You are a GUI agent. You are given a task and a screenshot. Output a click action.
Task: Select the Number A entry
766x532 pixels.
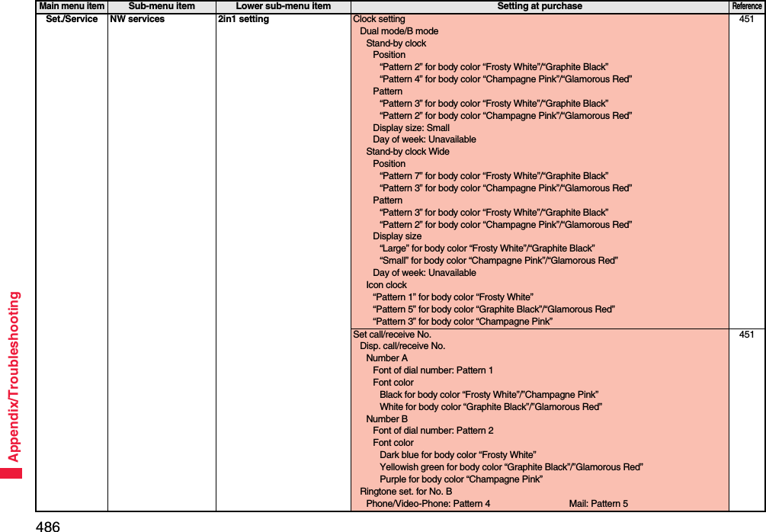pos(387,357)
